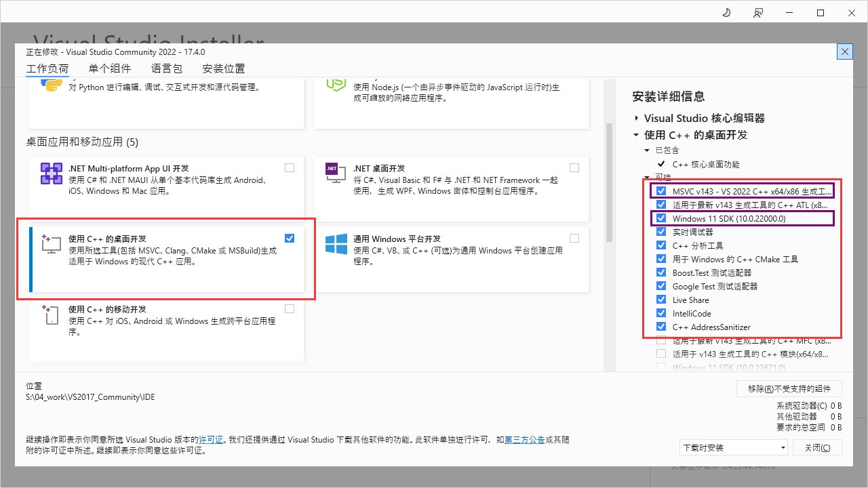This screenshot has width=868, height=488.
Task: Uncheck Boost.Test 测试适配器
Action: (661, 272)
